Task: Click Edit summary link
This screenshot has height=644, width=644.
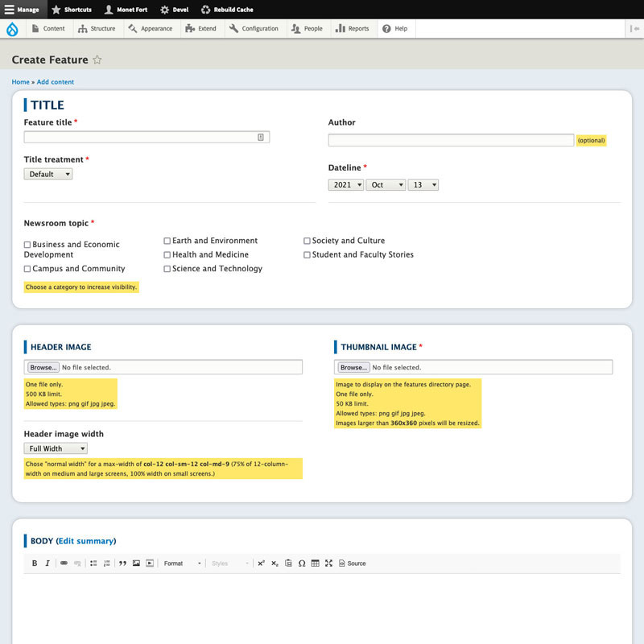Action: (x=86, y=541)
